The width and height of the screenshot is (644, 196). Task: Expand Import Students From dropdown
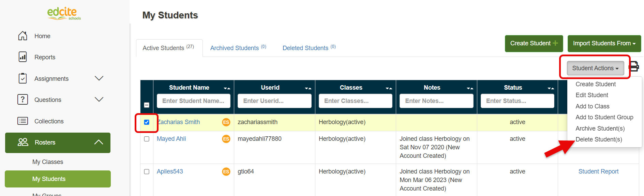point(604,43)
